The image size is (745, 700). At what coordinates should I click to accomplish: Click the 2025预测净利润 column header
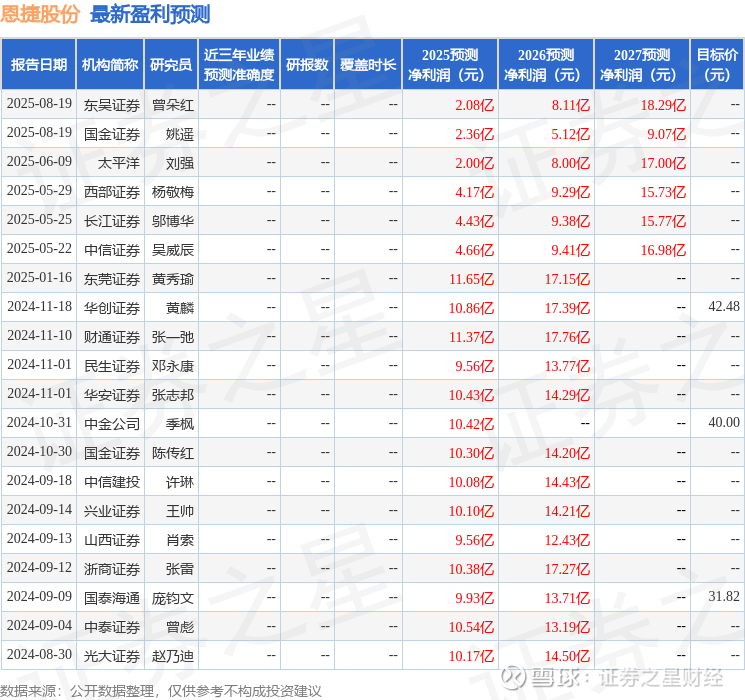point(450,65)
